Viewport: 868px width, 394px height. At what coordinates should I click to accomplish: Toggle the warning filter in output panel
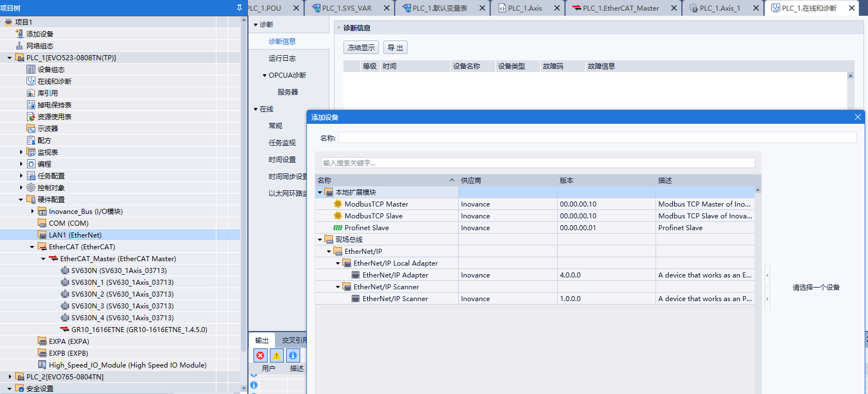tap(277, 356)
